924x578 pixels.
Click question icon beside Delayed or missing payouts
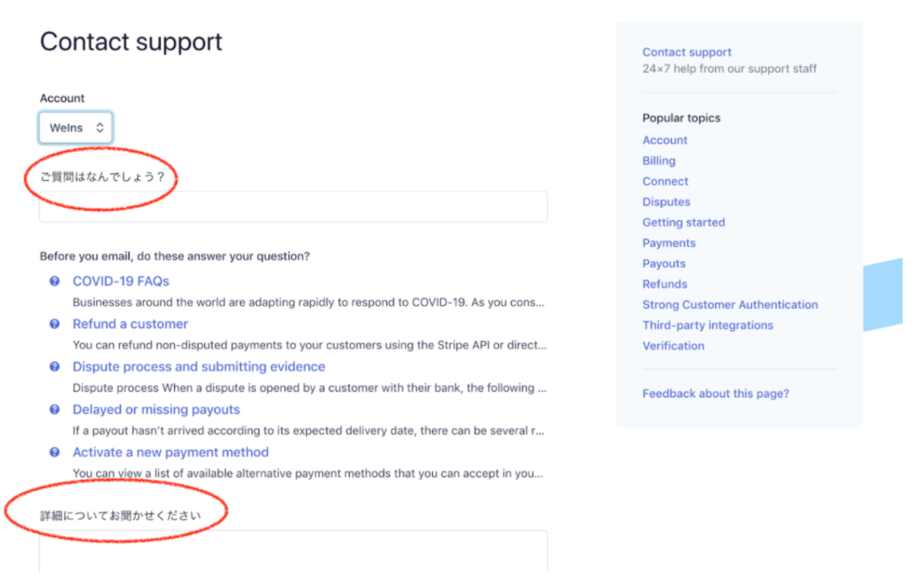tap(54, 410)
